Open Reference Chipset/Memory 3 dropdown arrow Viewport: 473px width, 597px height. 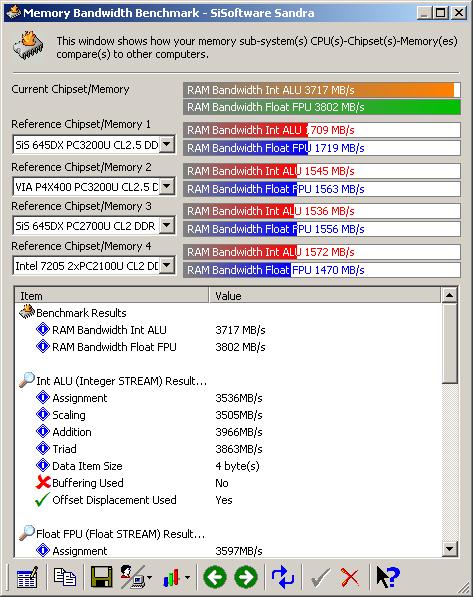(x=167, y=225)
